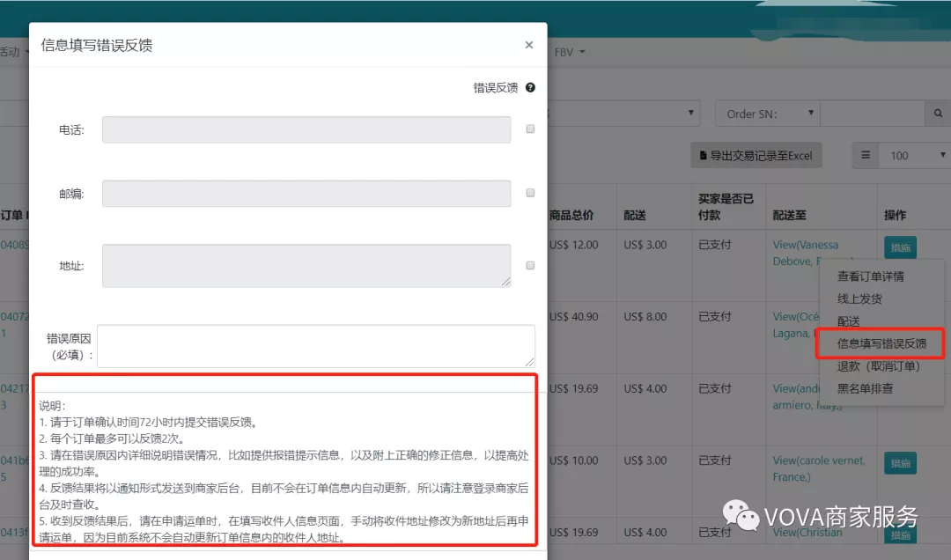The image size is (951, 560).
Task: Tick the 电话 error checkbox
Action: tap(530, 129)
